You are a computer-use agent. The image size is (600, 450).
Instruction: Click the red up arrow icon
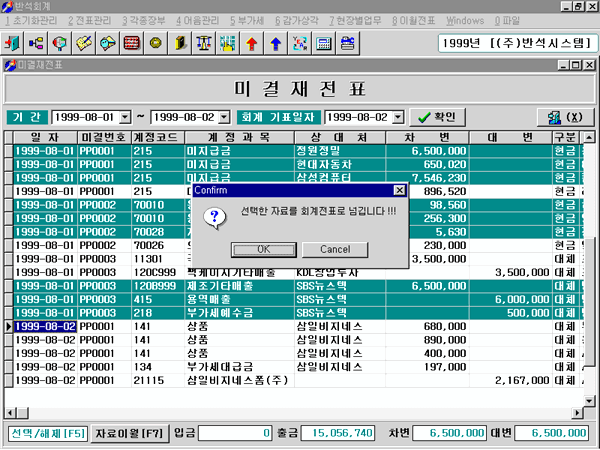tap(251, 43)
